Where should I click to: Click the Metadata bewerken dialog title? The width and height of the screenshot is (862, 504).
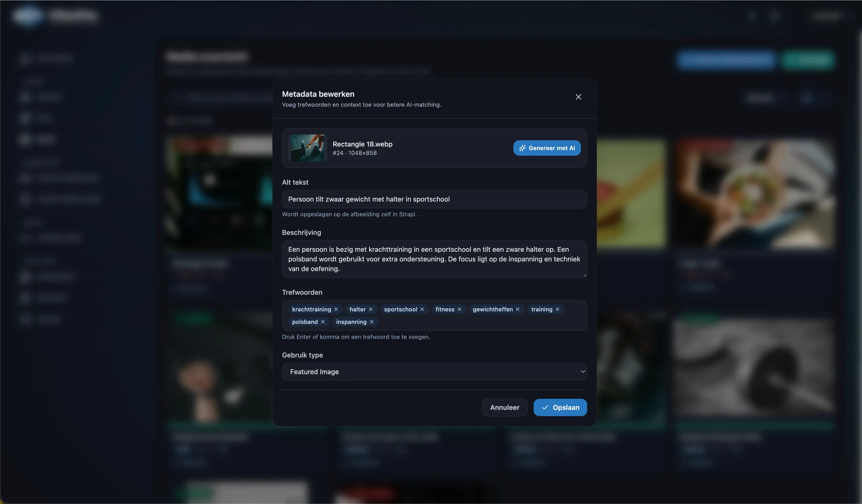(x=318, y=94)
